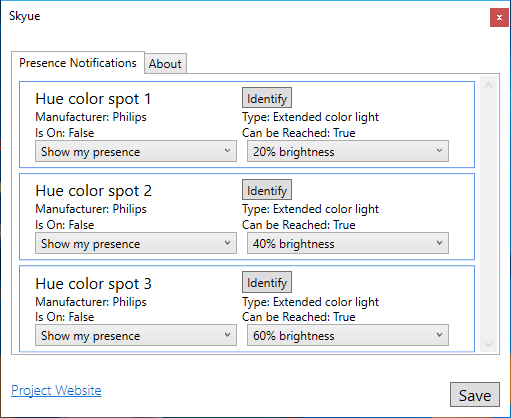Click Identify for Hue color spot 2
The width and height of the screenshot is (511, 418).
pos(267,190)
